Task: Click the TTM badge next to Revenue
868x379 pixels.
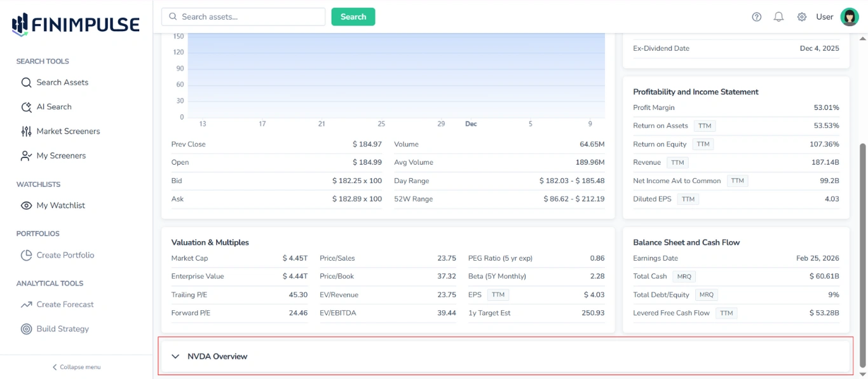Action: click(x=677, y=162)
